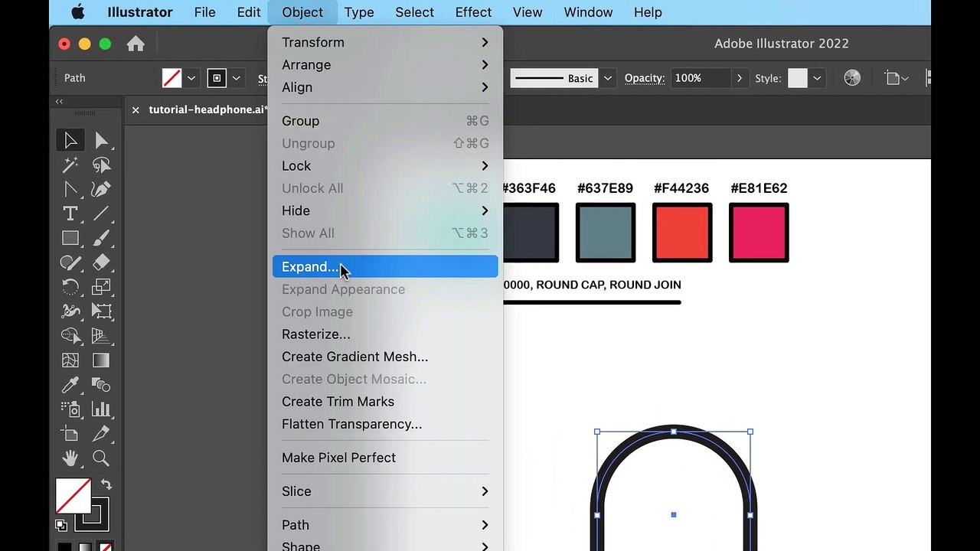Select the Direct Selection tool

pos(101,140)
